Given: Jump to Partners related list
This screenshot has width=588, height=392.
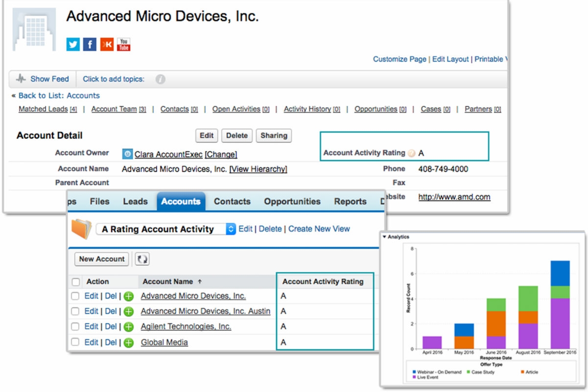Looking at the screenshot, I should [483, 109].
